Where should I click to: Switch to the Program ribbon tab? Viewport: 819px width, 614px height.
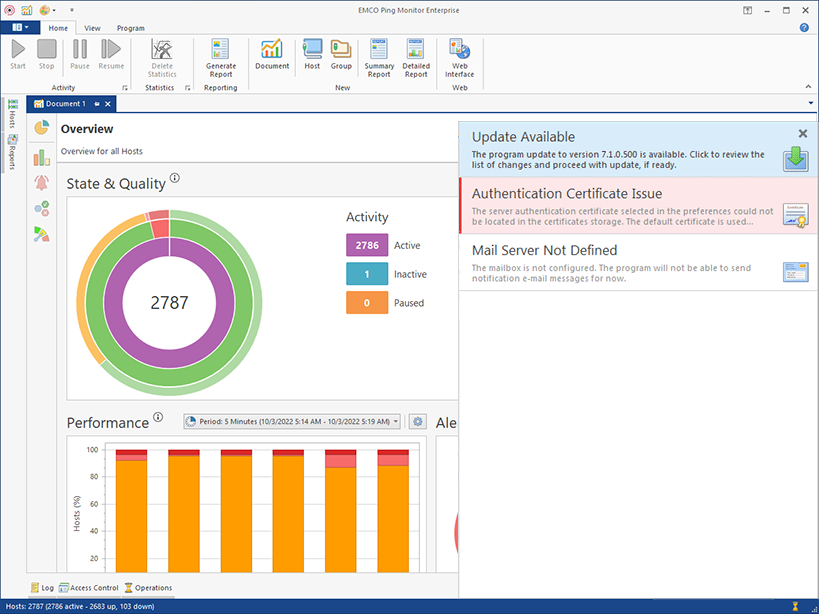click(x=130, y=28)
